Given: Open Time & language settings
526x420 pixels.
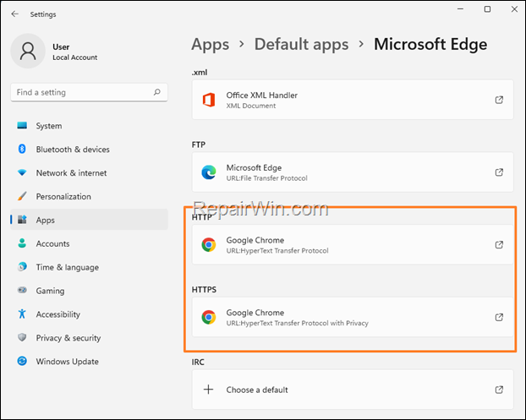Looking at the screenshot, I should point(90,267).
